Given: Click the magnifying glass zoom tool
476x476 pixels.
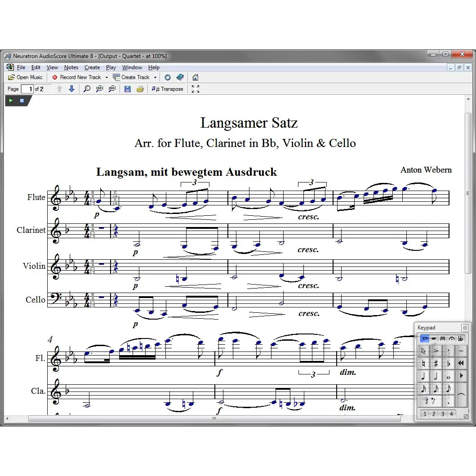Looking at the screenshot, I should pos(87,89).
